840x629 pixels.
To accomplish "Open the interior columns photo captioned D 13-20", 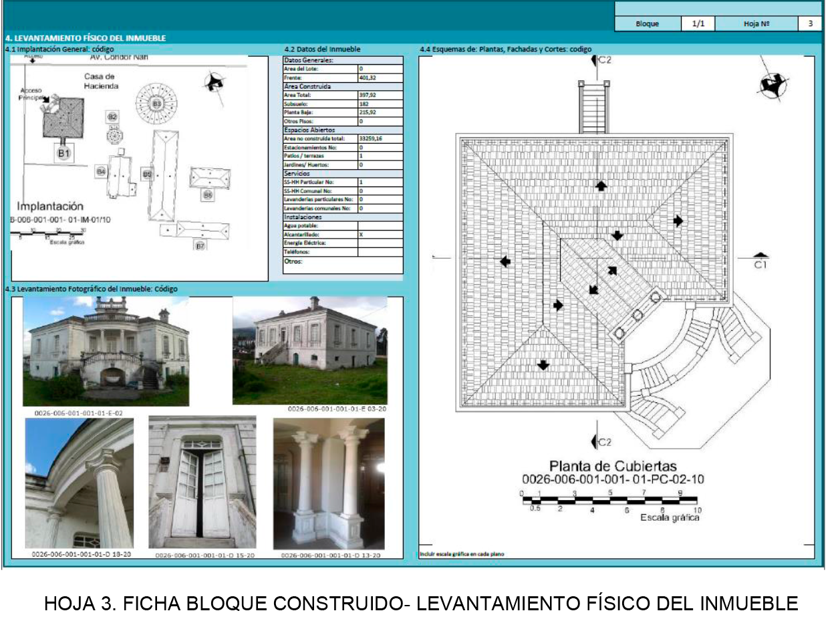I will click(329, 484).
